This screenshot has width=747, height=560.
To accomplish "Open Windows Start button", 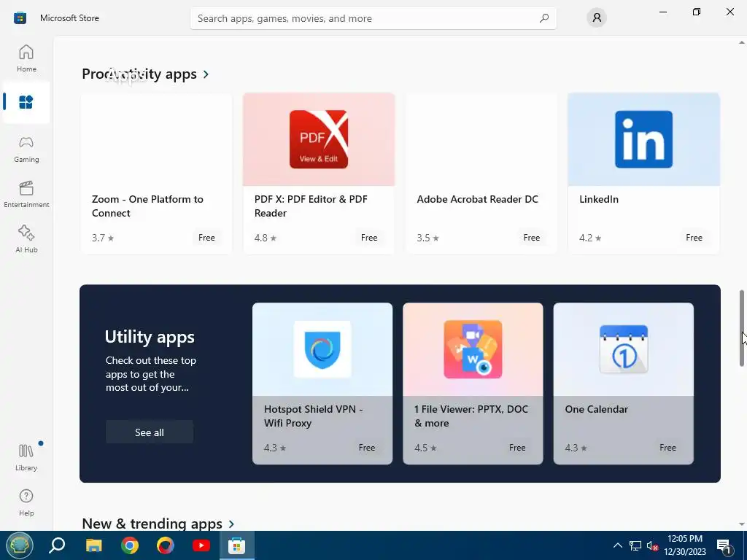I will pos(19,545).
